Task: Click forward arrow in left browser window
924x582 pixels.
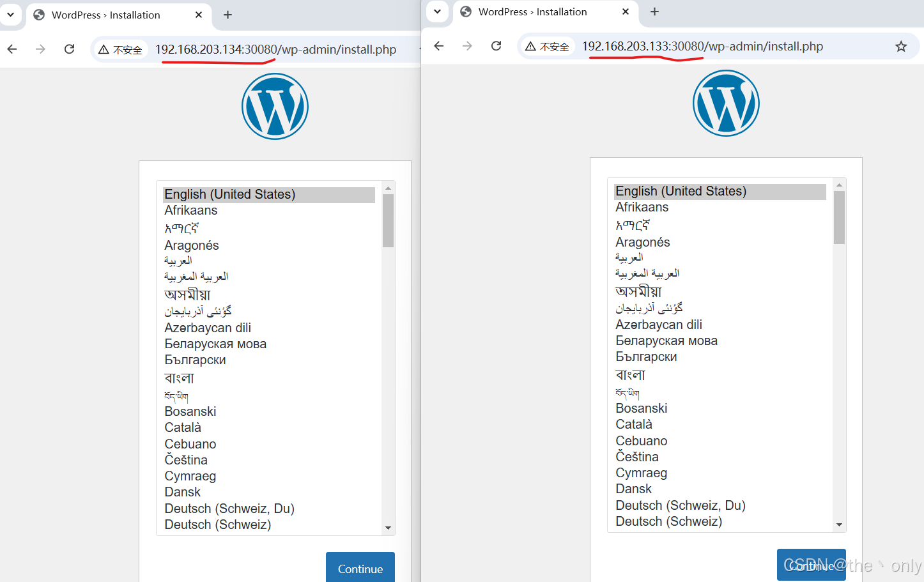Action: (x=41, y=49)
